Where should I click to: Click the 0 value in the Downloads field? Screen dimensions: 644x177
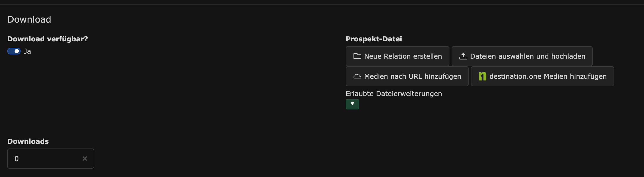tap(16, 159)
